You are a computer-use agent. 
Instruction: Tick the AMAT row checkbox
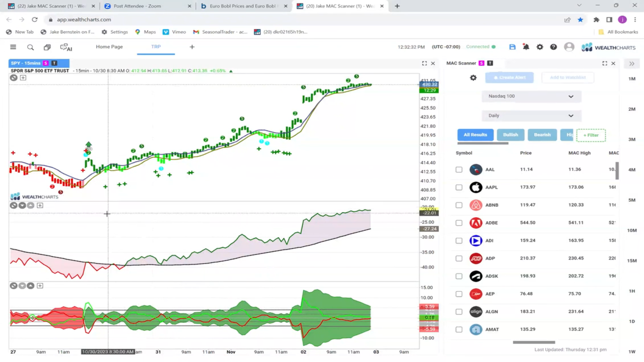coord(459,329)
